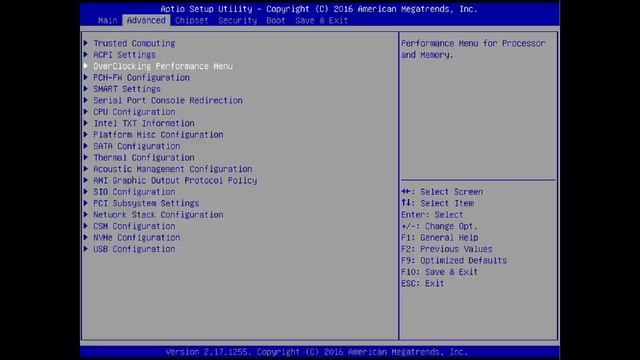Open Thermal Configuration submenu
Image resolution: width=640 pixels, height=360 pixels.
click(x=144, y=158)
